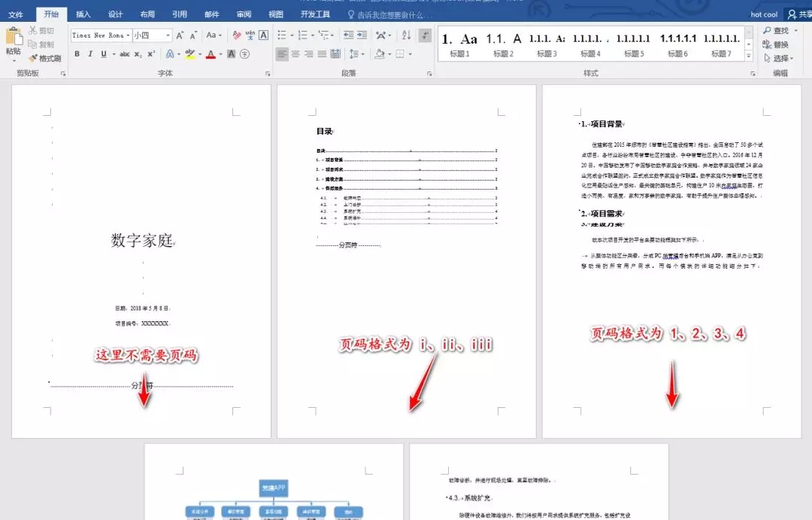Click the increase indent icon
The image size is (812, 520).
[x=363, y=35]
